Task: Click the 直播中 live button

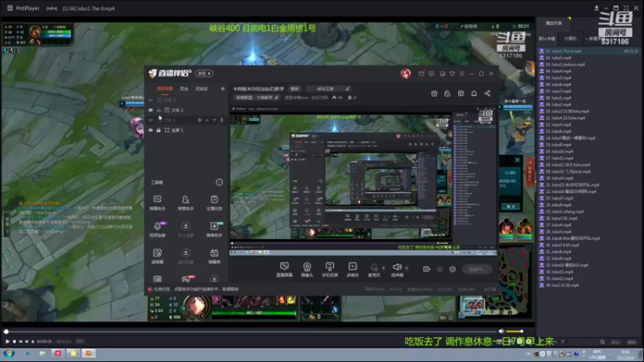Action: point(477,269)
